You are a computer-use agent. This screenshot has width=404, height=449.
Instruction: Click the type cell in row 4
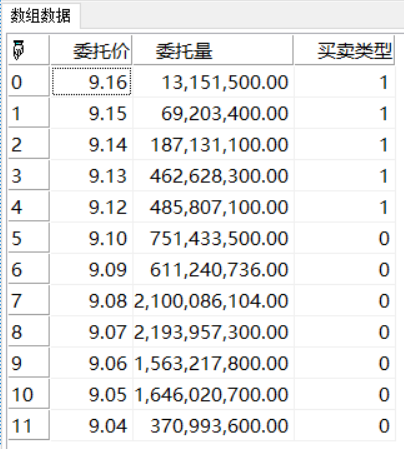[x=344, y=207]
